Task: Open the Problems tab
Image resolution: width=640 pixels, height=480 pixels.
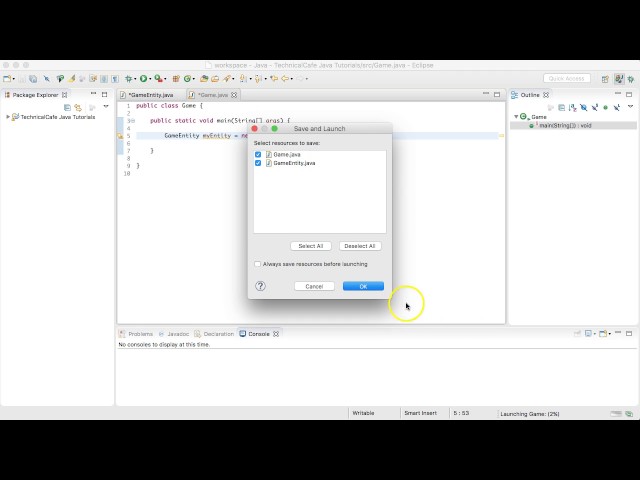Action: coord(136,334)
